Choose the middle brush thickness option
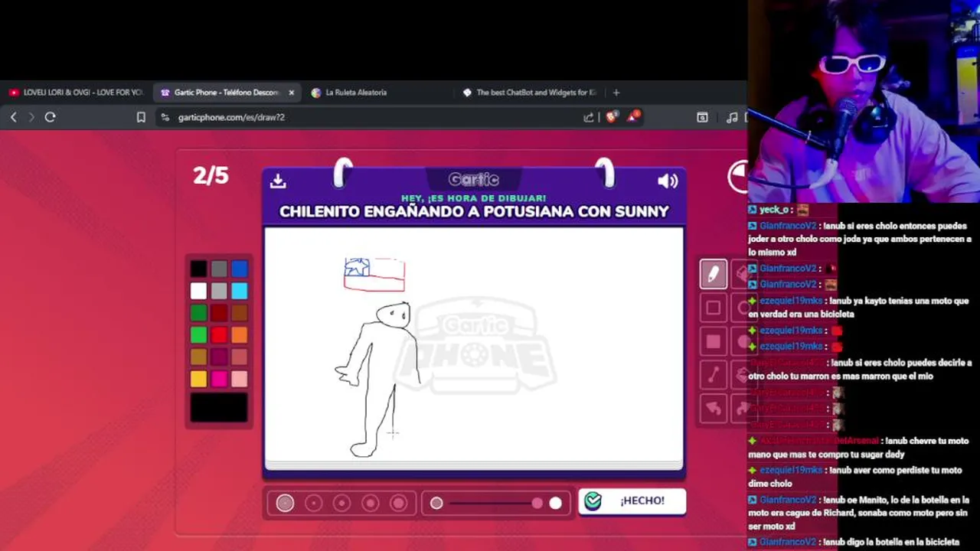This screenshot has width=980, height=551. point(341,503)
